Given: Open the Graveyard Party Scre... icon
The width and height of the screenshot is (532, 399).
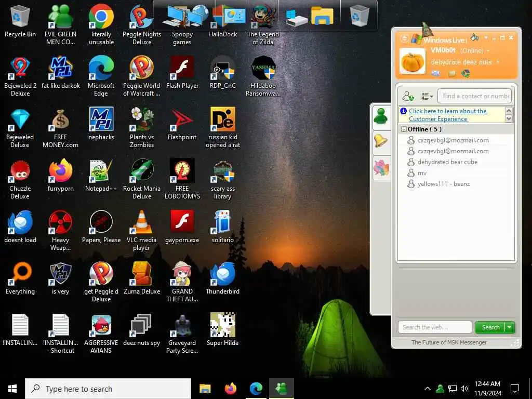Looking at the screenshot, I should (x=182, y=333).
